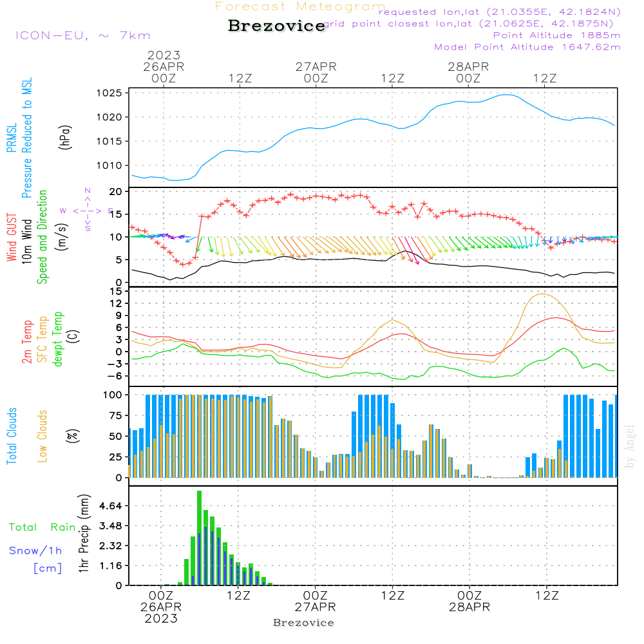Select the "2m Temp" legend label

click(x=26, y=342)
